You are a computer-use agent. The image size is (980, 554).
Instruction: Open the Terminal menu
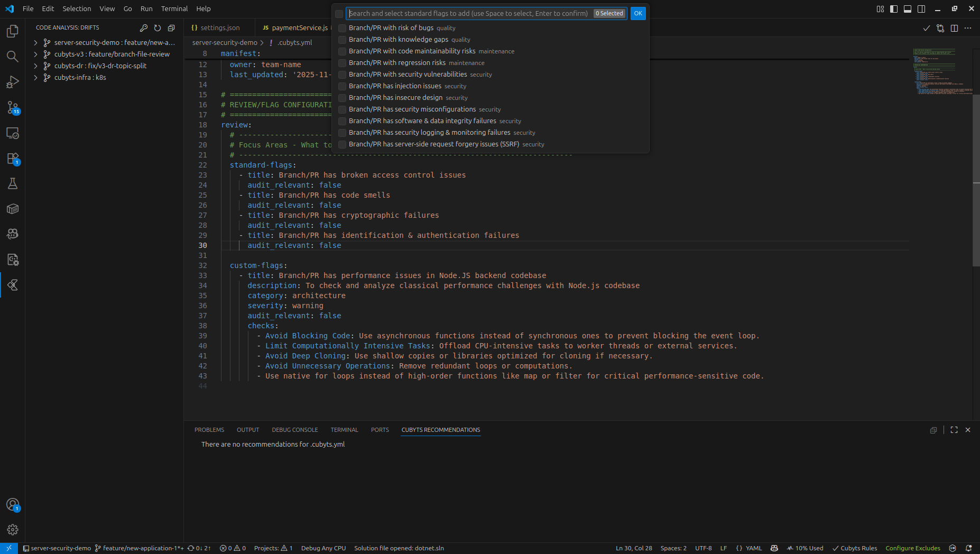[x=174, y=9]
